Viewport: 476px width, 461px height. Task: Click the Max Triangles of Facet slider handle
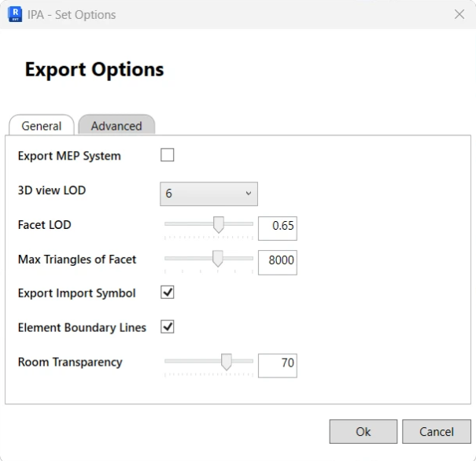point(217,259)
